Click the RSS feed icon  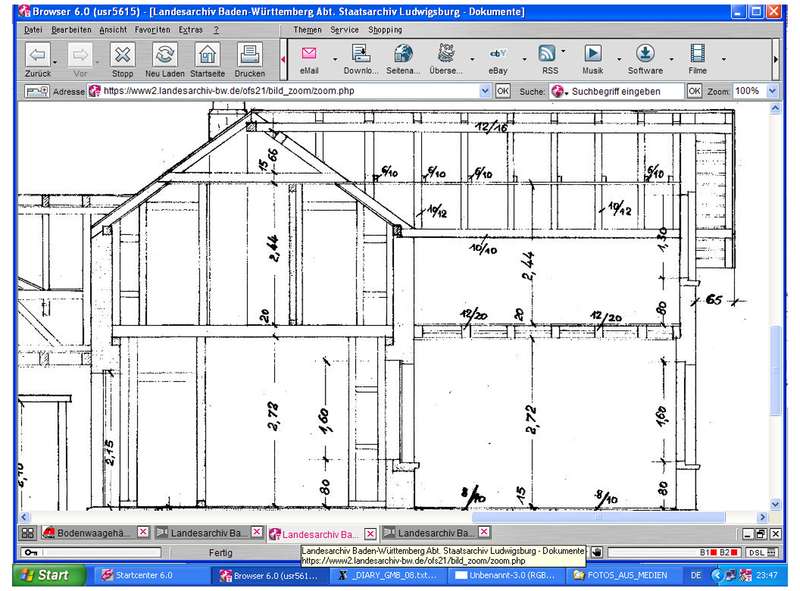click(547, 53)
